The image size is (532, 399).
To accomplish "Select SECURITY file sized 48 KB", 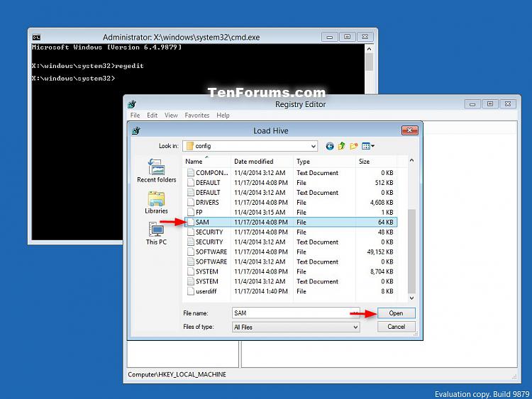I will pyautogui.click(x=291, y=232).
